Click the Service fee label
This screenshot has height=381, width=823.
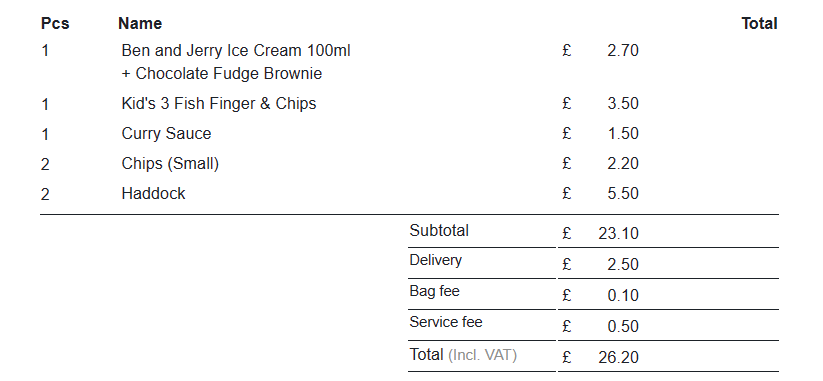pos(446,322)
